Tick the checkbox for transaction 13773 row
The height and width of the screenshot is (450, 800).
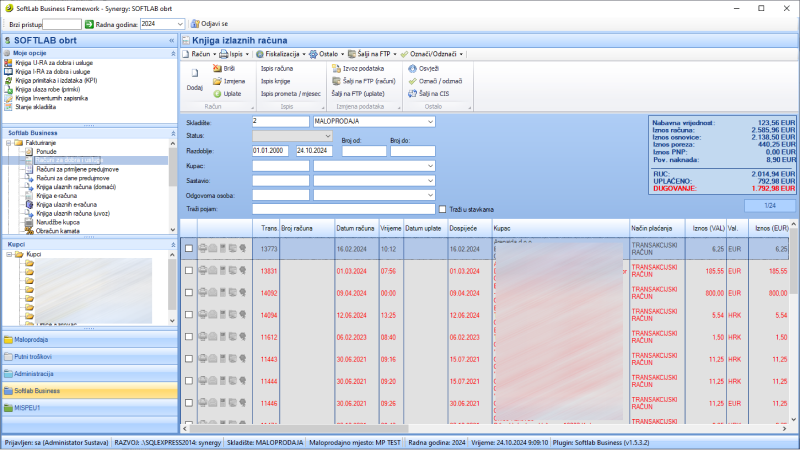189,248
